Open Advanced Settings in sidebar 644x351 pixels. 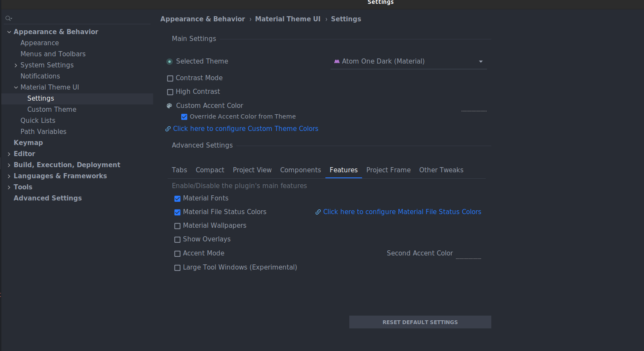(x=48, y=198)
